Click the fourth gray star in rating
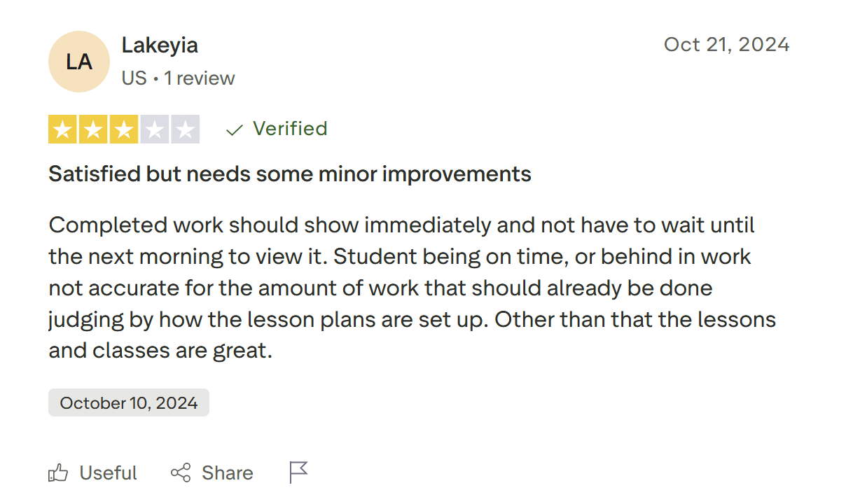Image resolution: width=853 pixels, height=504 pixels. click(153, 129)
